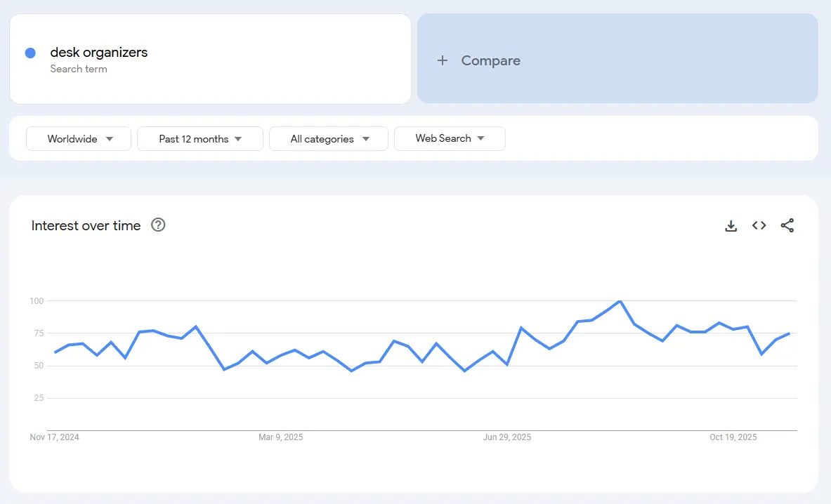The height and width of the screenshot is (504, 831).
Task: Click the last data point on line
Action: [790, 333]
